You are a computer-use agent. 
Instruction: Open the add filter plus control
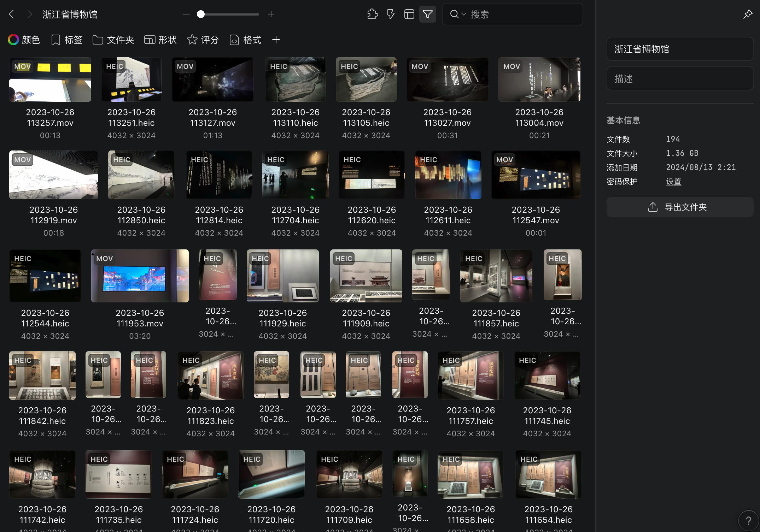pos(276,40)
